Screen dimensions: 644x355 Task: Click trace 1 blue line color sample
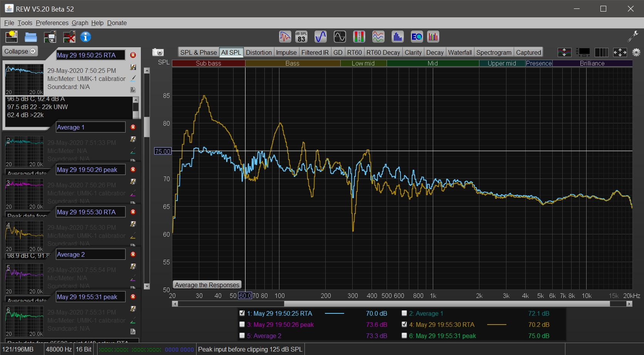pyautogui.click(x=334, y=313)
